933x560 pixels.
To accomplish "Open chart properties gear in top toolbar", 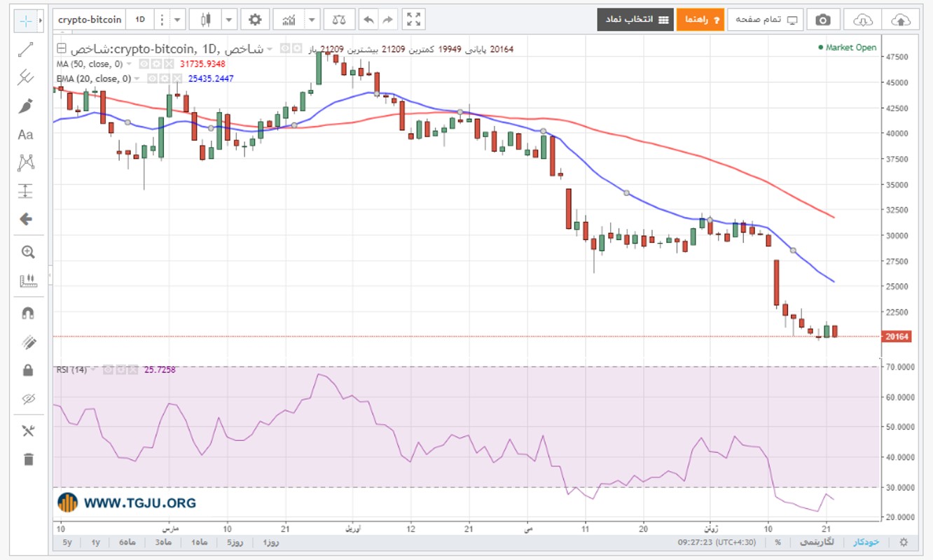I will click(x=255, y=20).
